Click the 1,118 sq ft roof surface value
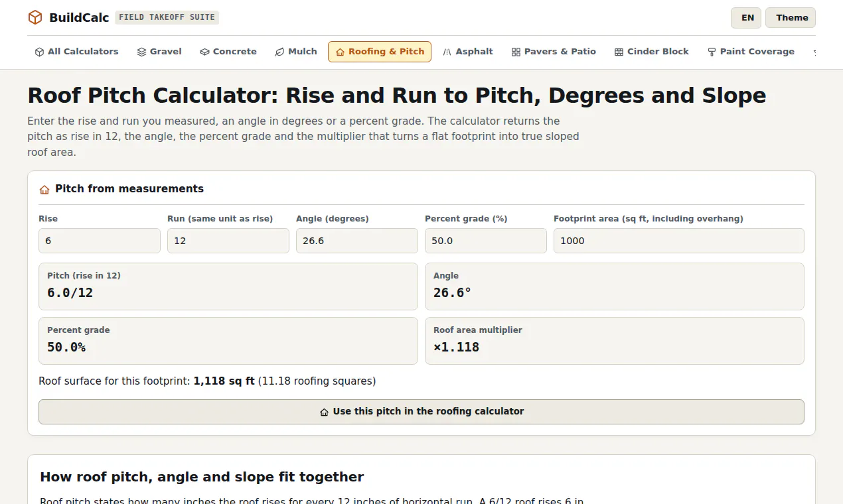Image resolution: width=843 pixels, height=504 pixels. [x=224, y=381]
